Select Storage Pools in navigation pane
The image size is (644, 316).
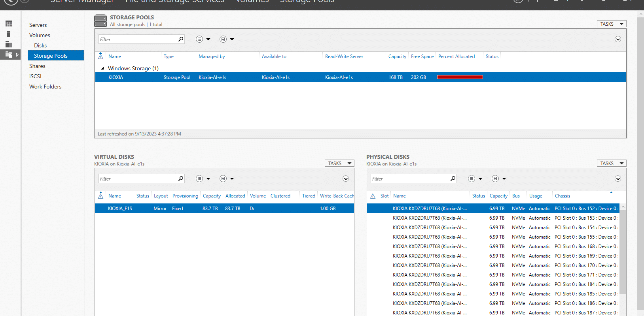(x=56, y=55)
